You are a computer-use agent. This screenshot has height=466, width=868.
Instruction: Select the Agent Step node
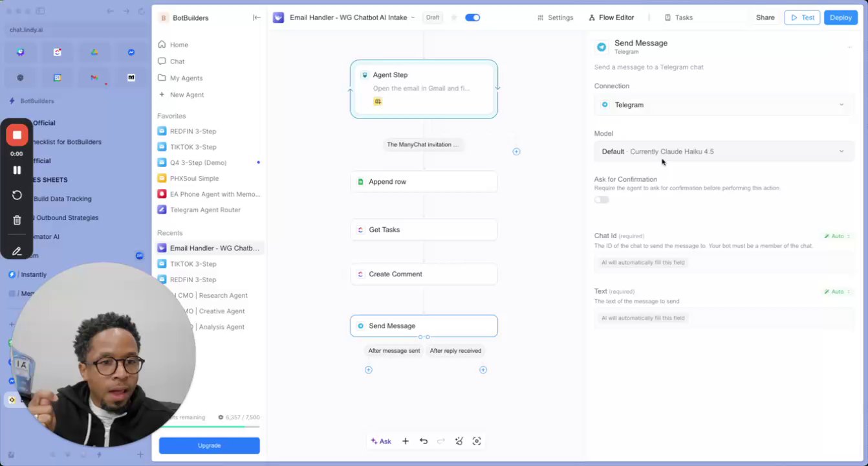pos(424,89)
